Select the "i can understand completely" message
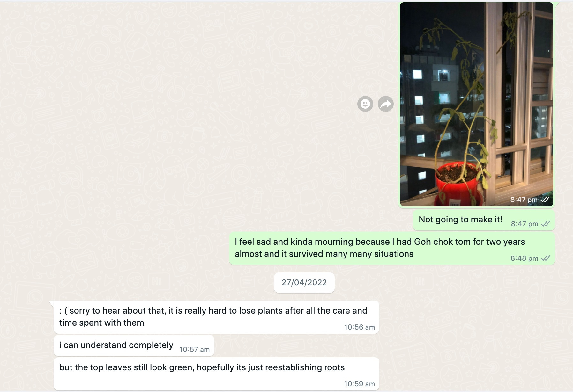 pyautogui.click(x=134, y=345)
